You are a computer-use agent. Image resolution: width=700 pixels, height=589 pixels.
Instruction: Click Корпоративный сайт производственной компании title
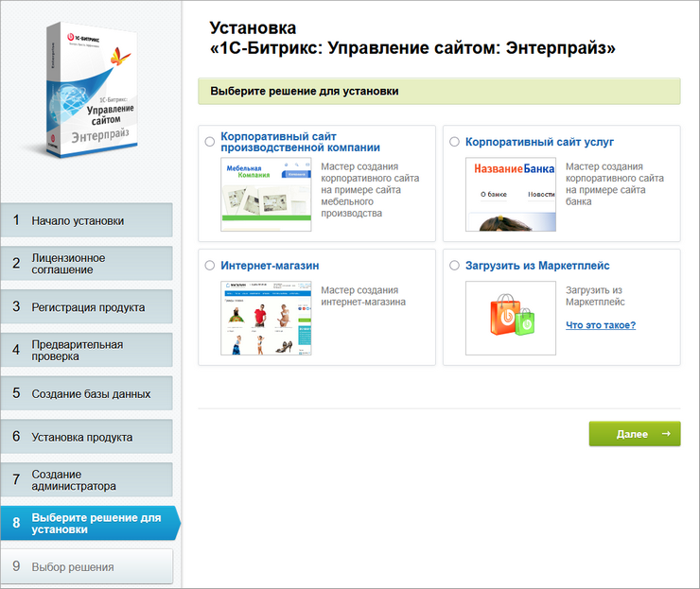click(300, 142)
